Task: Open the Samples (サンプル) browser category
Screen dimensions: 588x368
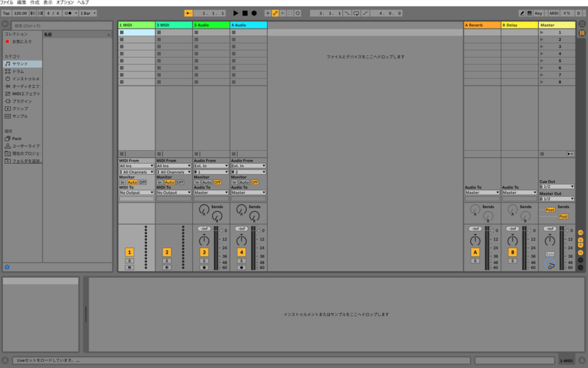Action: pyautogui.click(x=22, y=116)
